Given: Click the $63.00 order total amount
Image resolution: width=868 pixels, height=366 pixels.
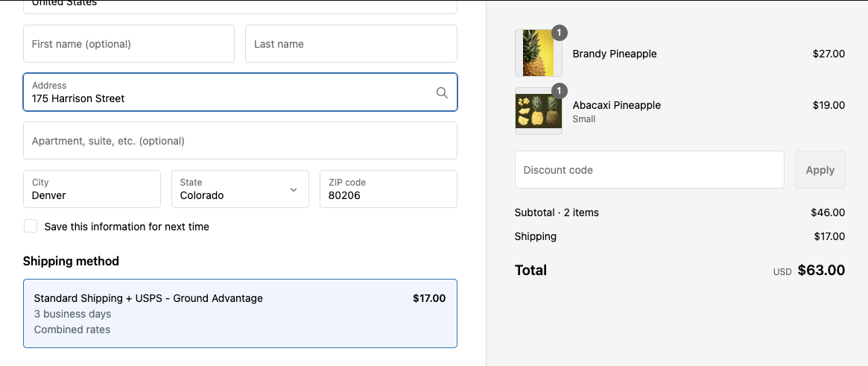Looking at the screenshot, I should point(821,271).
